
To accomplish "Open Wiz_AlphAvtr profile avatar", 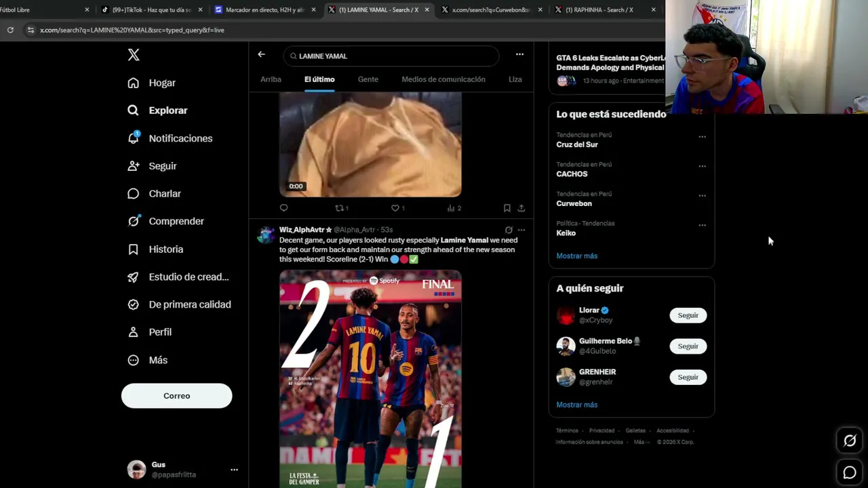I will pyautogui.click(x=266, y=235).
